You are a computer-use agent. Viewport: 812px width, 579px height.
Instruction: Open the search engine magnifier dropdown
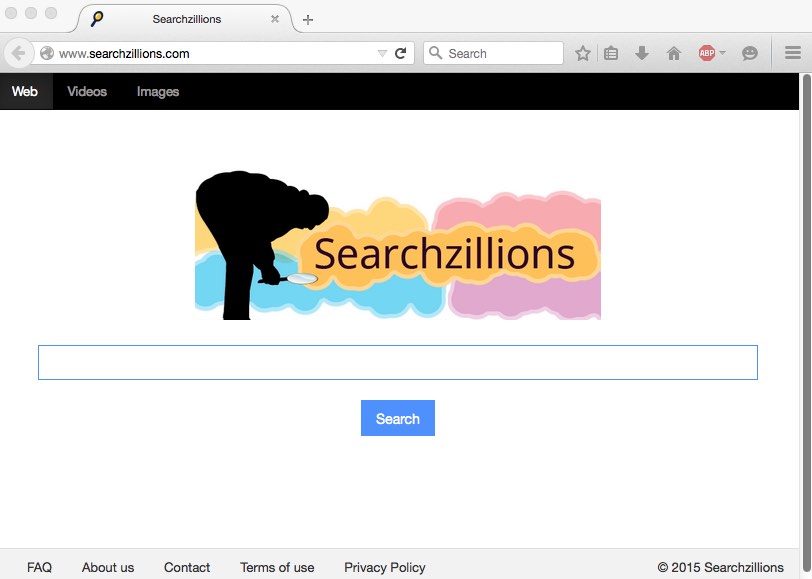point(435,54)
